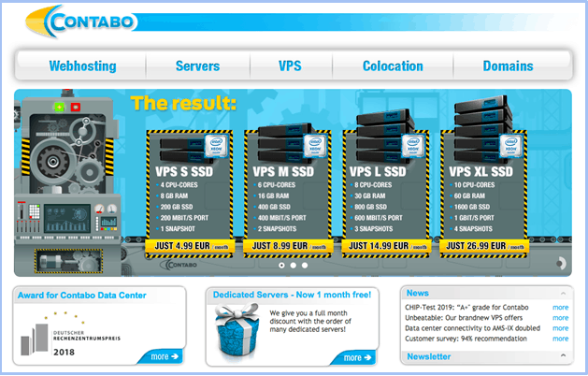Image resolution: width=588 pixels, height=376 pixels.
Task: Open the Webhosting menu
Action: tap(82, 66)
